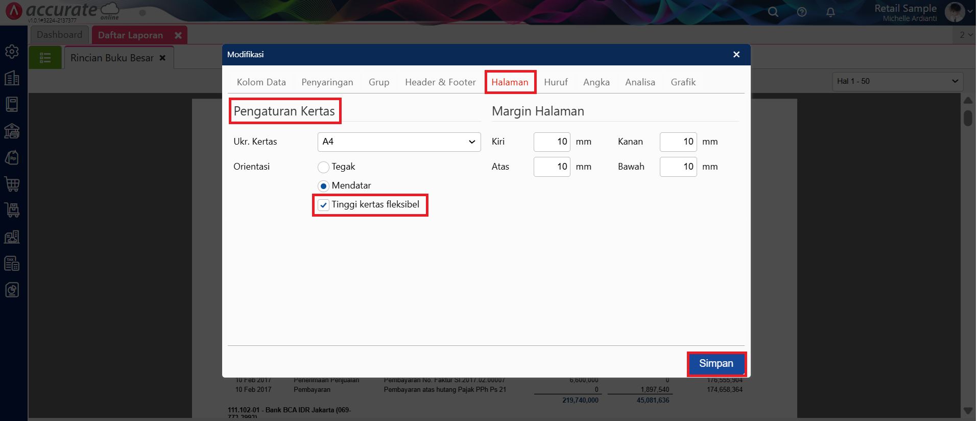Click the vertical scrollbar thumb of the report
The height and width of the screenshot is (421, 980).
[968, 118]
